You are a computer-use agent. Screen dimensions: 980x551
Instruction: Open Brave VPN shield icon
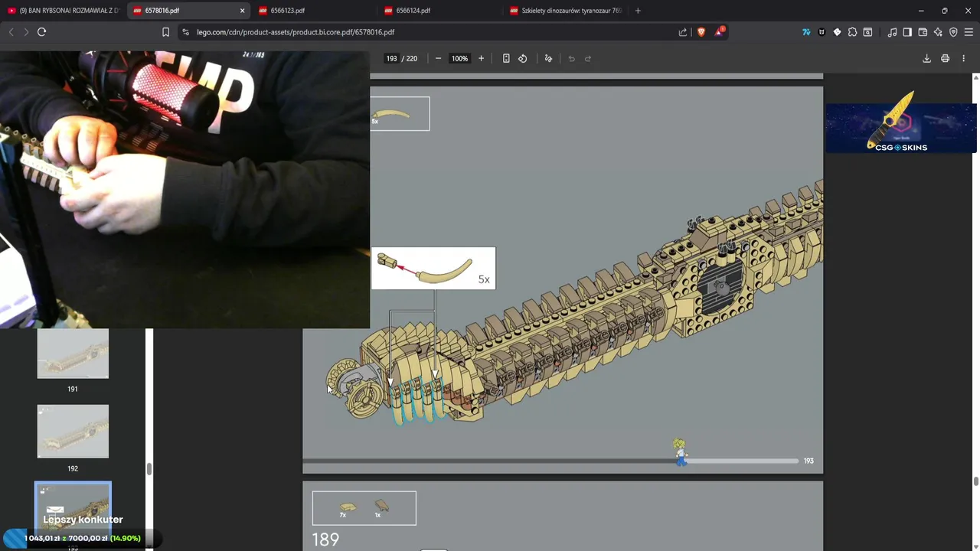click(953, 32)
